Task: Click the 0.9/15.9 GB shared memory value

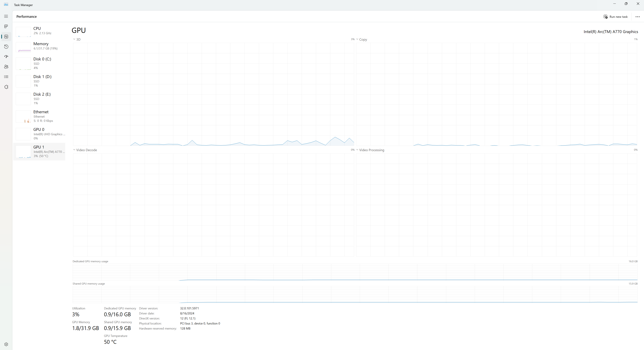Action: pyautogui.click(x=117, y=328)
